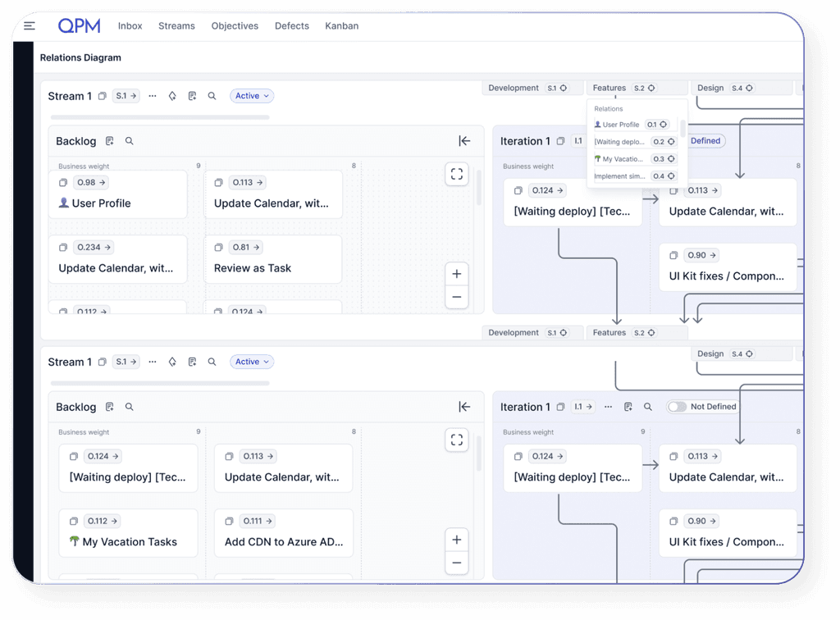This screenshot has width=840, height=620.
Task: Click copy icon on My Vacation Tasks card
Action: 74,521
